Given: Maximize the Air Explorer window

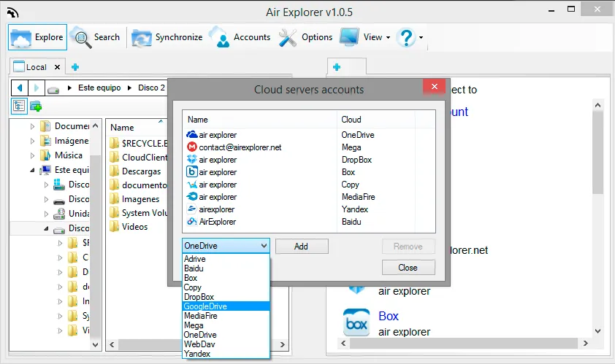Looking at the screenshot, I should (x=571, y=9).
